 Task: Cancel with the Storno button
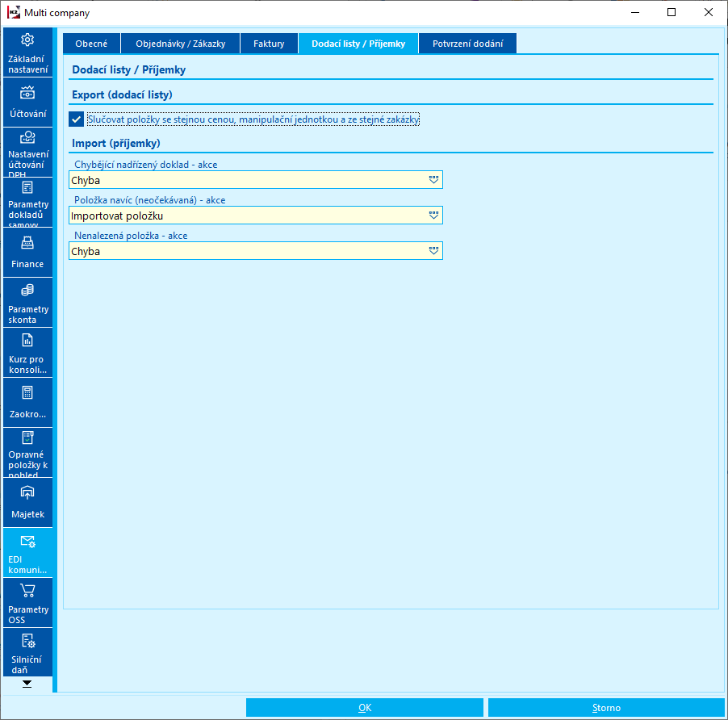pyautogui.click(x=606, y=707)
